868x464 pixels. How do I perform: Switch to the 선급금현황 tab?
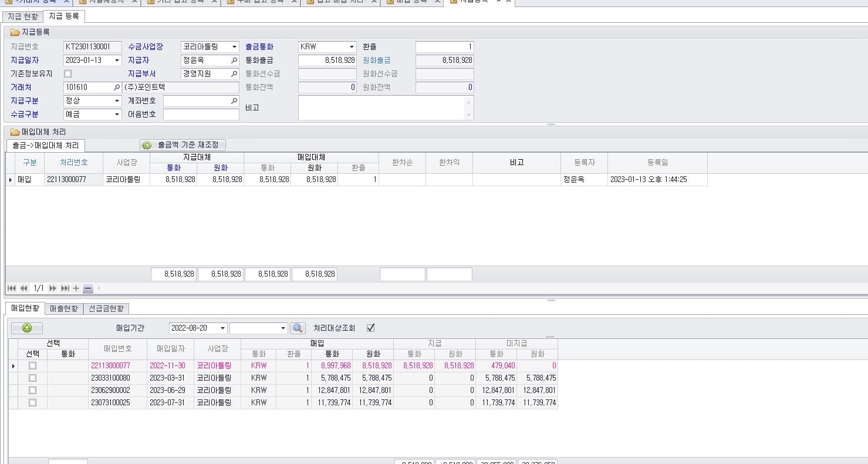click(x=106, y=308)
